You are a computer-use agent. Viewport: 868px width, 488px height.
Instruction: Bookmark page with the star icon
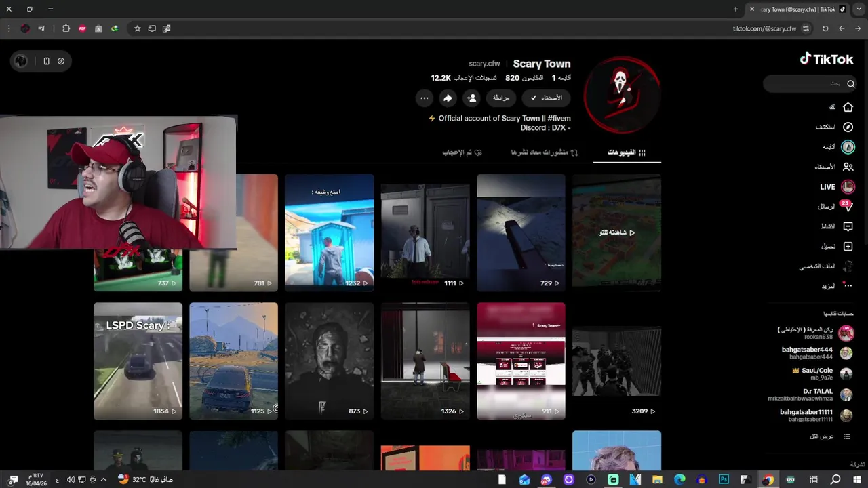point(137,28)
